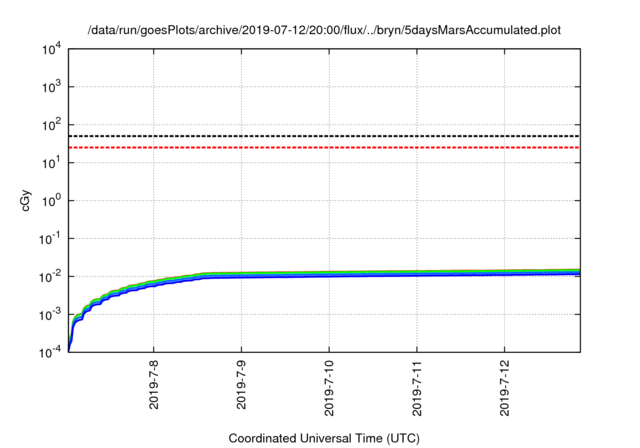The width and height of the screenshot is (640, 448).
Task: Click the 10^3 y-axis label
Action: click(52, 86)
